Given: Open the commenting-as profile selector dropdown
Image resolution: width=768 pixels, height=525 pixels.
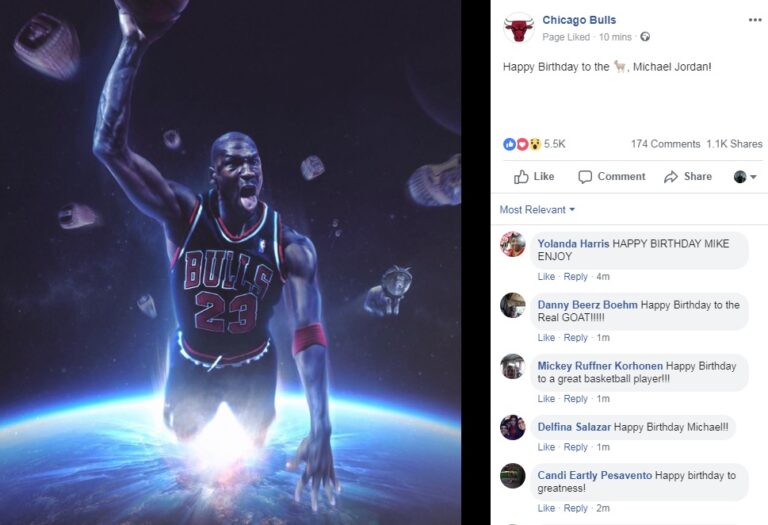Looking at the screenshot, I should point(745,177).
